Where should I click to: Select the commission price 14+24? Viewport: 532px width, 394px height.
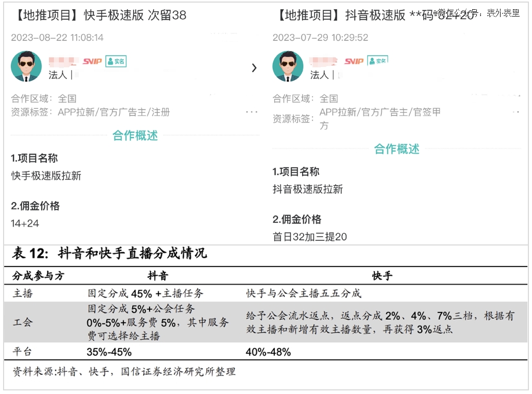[x=25, y=223]
